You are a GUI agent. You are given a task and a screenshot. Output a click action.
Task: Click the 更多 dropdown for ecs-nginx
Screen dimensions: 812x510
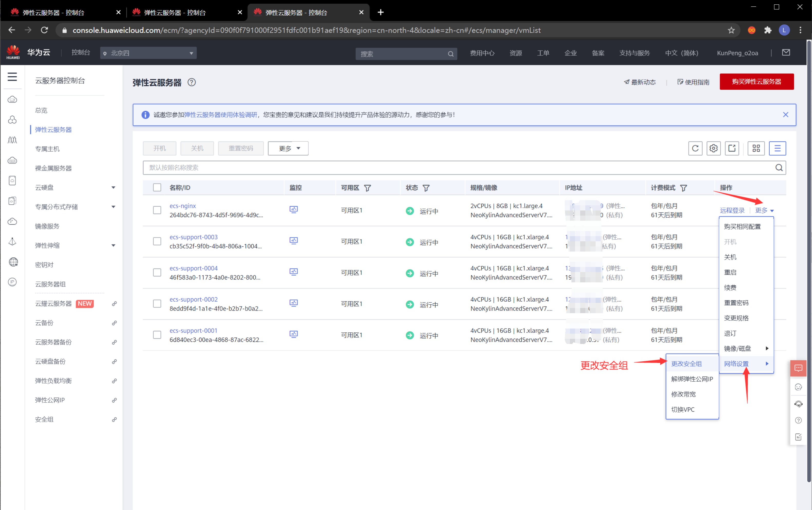pos(764,210)
